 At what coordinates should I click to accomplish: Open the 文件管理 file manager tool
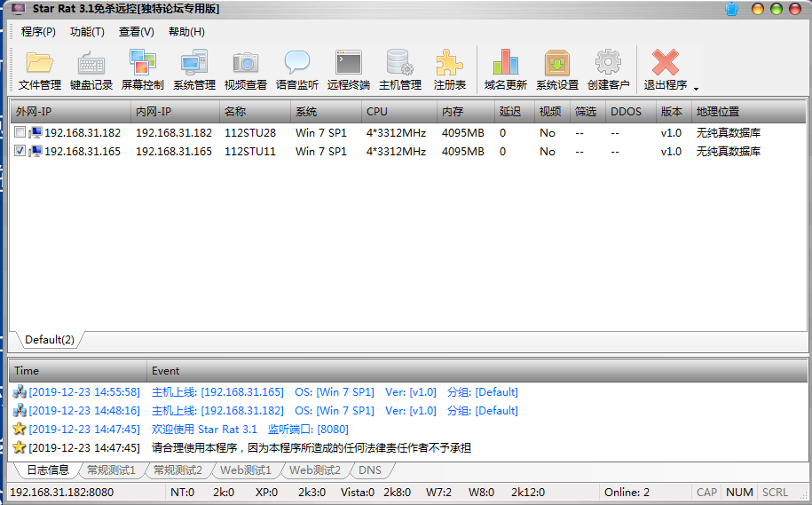(40, 70)
